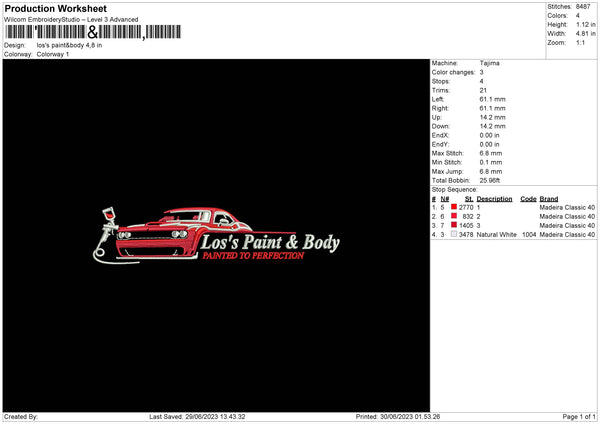Screen dimensions: 600x424
Task: Click the Min Stitch value 0.1 mm
Action: point(491,162)
